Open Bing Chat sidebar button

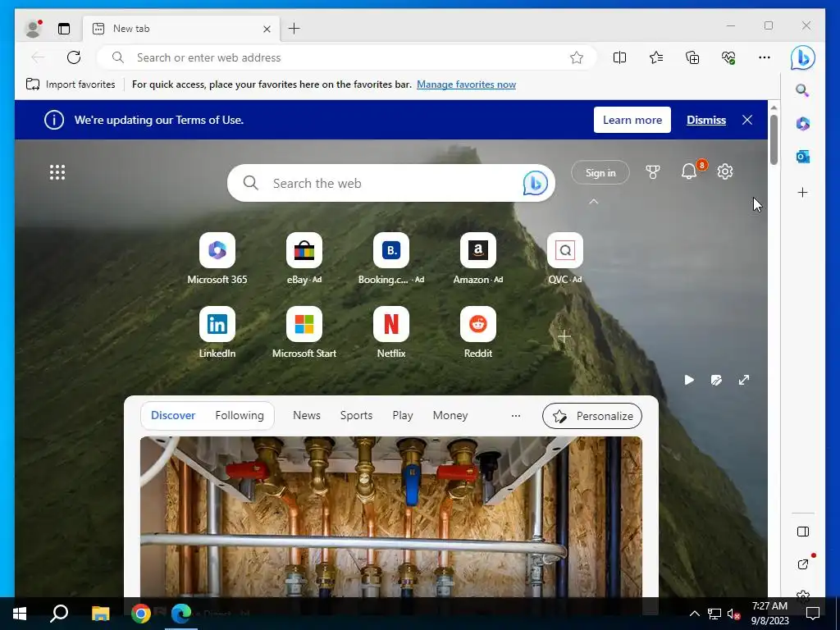click(802, 57)
